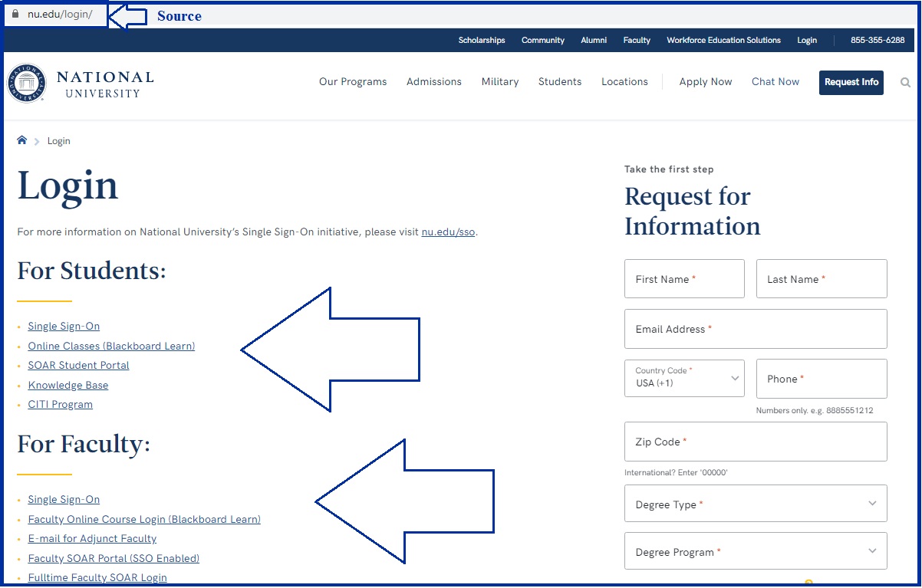Click 'Take the first step' text
The width and height of the screenshot is (922, 588).
pyautogui.click(x=669, y=169)
